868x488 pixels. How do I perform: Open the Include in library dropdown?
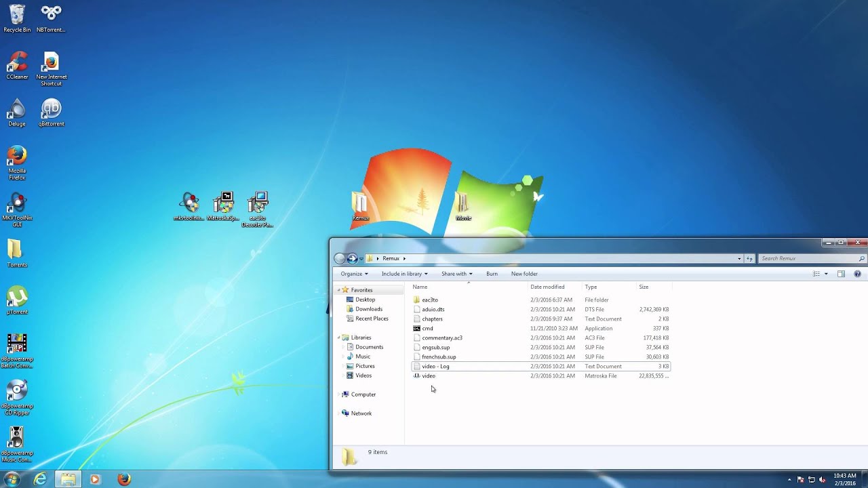coord(404,274)
